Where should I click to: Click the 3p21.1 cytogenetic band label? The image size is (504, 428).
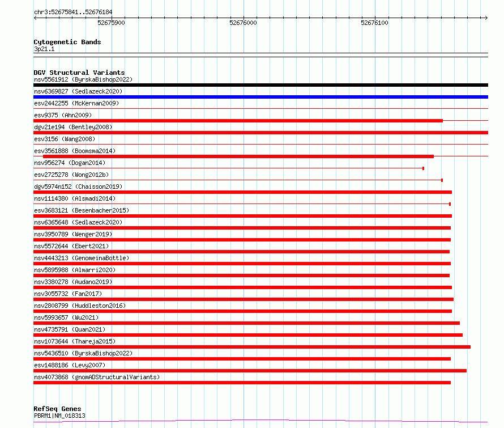(x=44, y=49)
